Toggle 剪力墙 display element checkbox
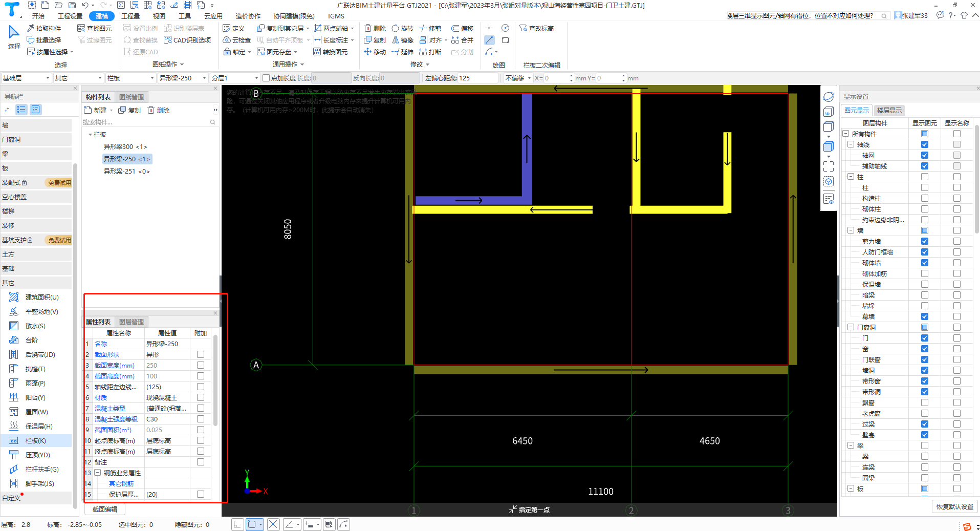980x531 pixels. tap(924, 241)
